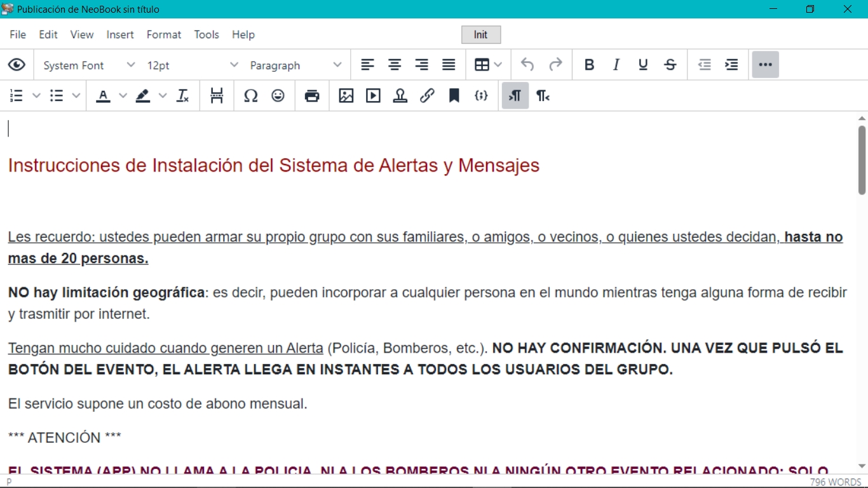The image size is (868, 488).
Task: Click the scrollbar up arrow
Action: coord(862,118)
